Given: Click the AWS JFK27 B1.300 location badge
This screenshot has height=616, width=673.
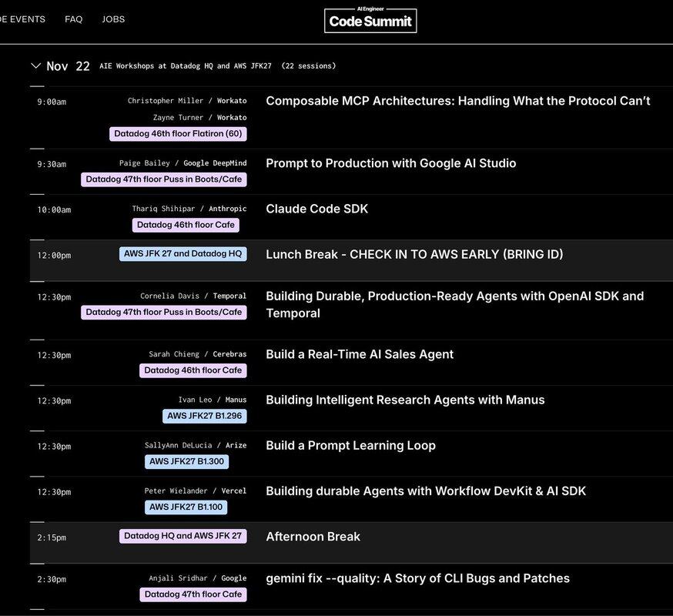Looking at the screenshot, I should 186,462.
